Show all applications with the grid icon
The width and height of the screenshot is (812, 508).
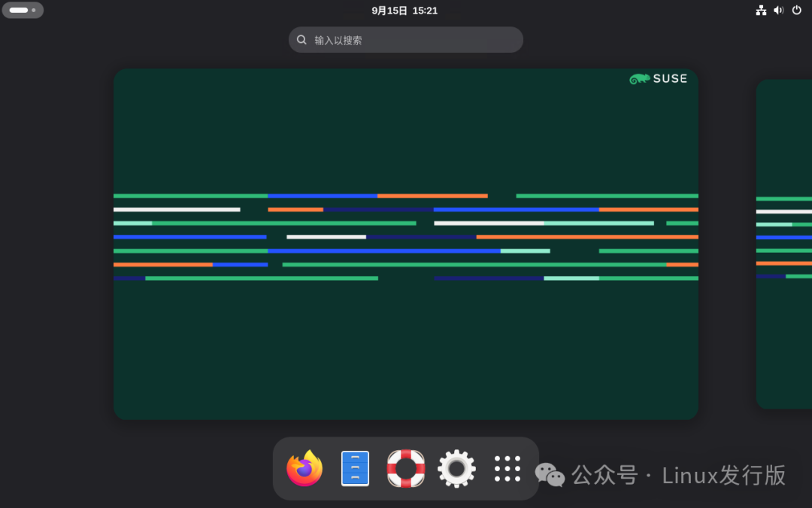coord(507,467)
